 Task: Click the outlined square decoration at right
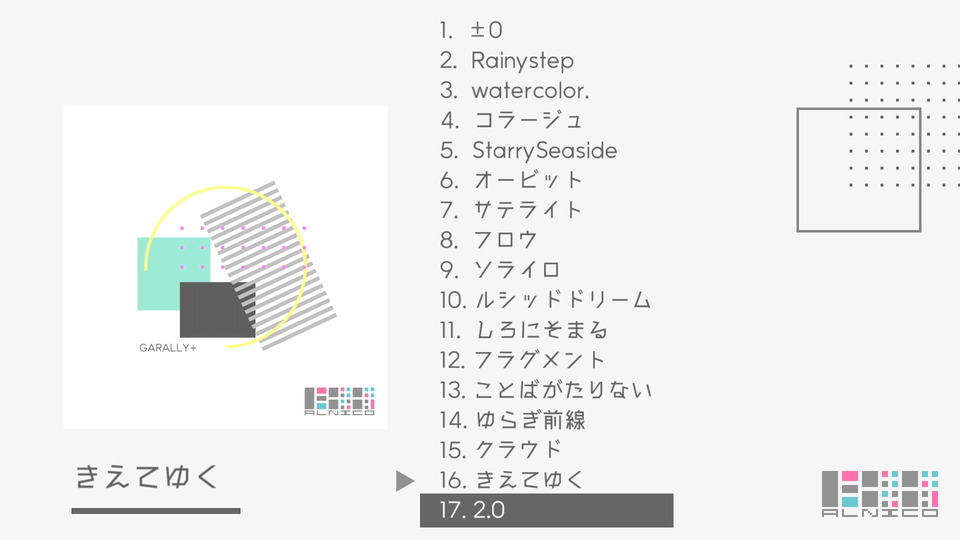pos(858,170)
